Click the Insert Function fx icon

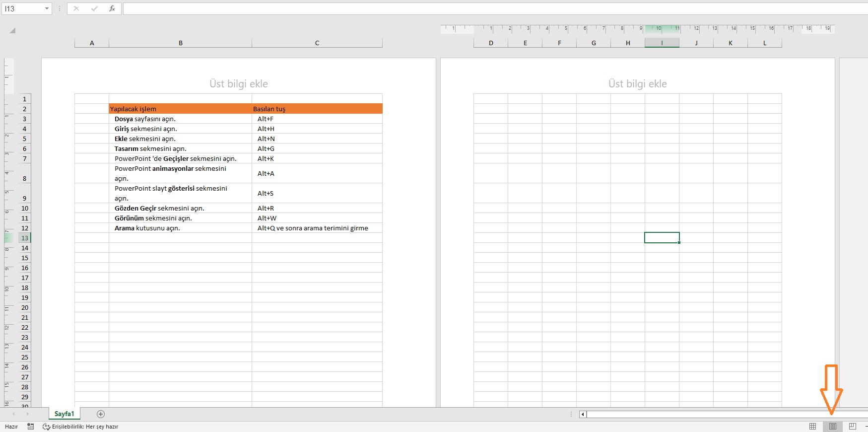[112, 8]
